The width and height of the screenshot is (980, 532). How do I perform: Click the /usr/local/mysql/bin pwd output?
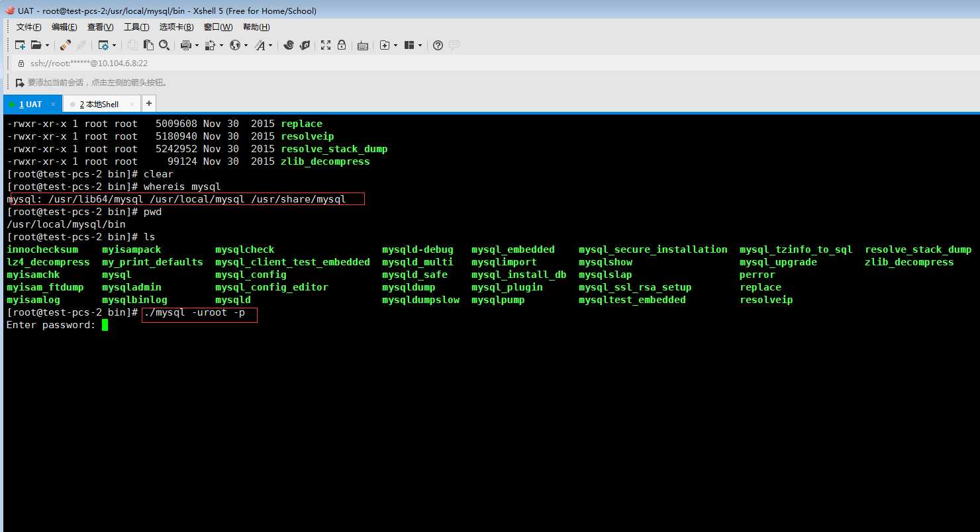click(x=66, y=224)
